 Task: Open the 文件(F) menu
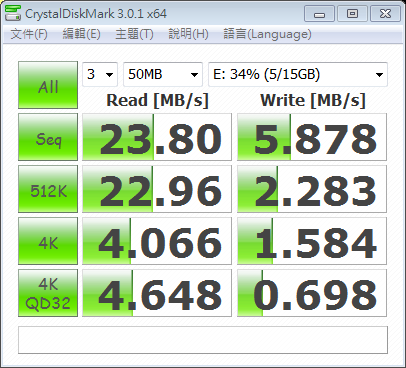(29, 34)
